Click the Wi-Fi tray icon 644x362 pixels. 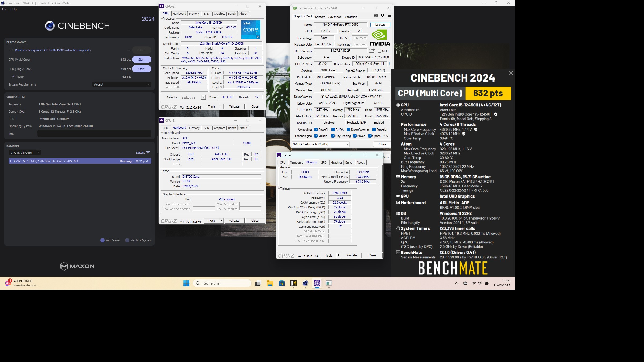tap(474, 283)
